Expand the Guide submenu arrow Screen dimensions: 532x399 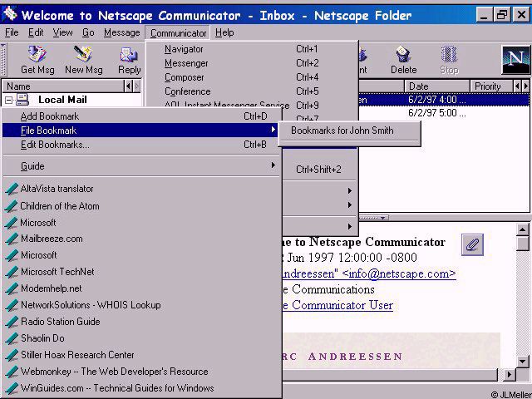click(x=273, y=165)
